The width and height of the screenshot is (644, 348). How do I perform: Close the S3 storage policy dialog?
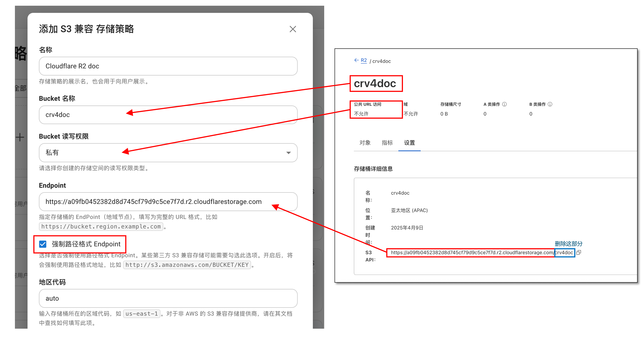293,29
